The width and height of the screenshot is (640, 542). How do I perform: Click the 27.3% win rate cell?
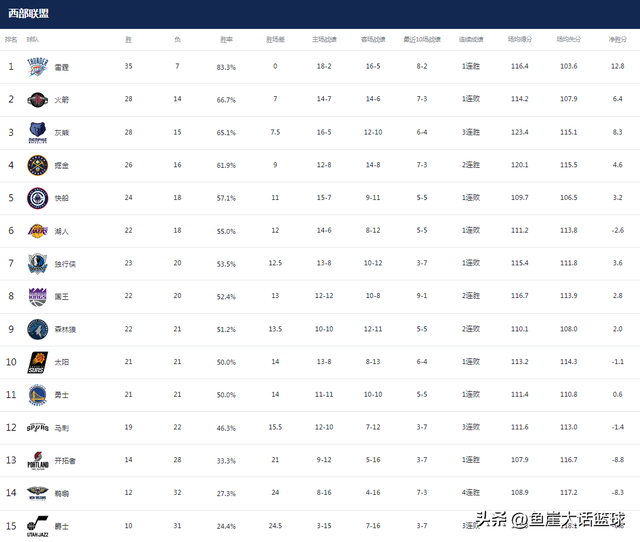point(226,493)
